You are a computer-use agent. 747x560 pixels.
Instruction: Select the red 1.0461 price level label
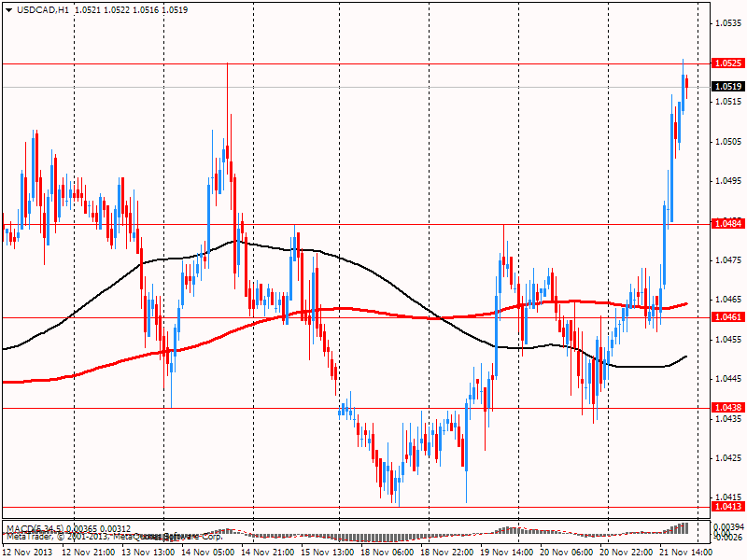728,317
